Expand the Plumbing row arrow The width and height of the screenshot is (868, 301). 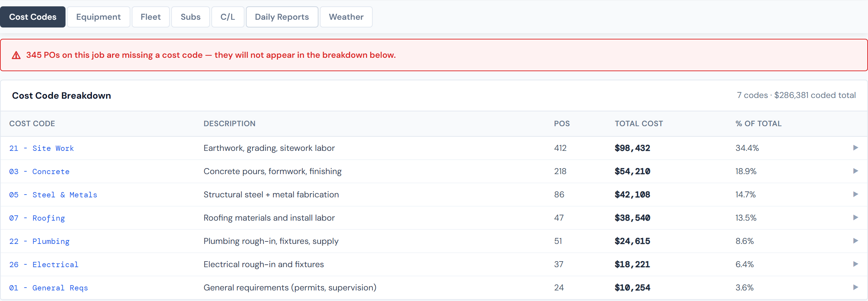pyautogui.click(x=855, y=241)
